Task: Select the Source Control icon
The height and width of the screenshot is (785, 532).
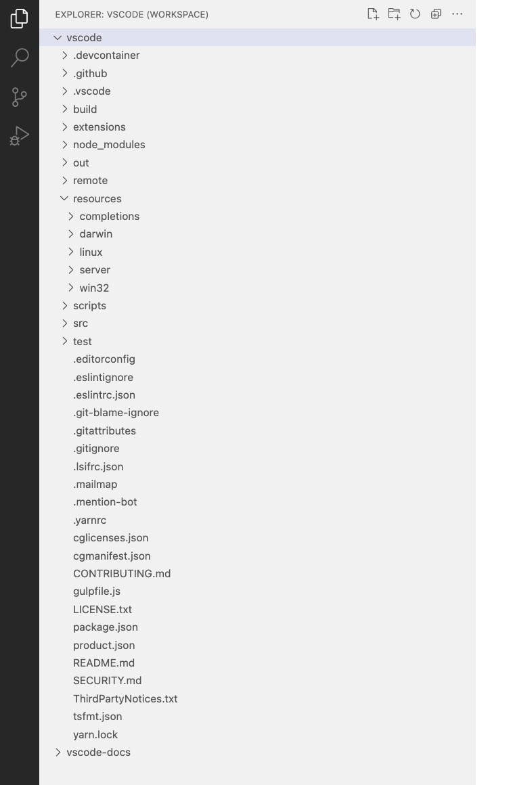Action: point(19,97)
